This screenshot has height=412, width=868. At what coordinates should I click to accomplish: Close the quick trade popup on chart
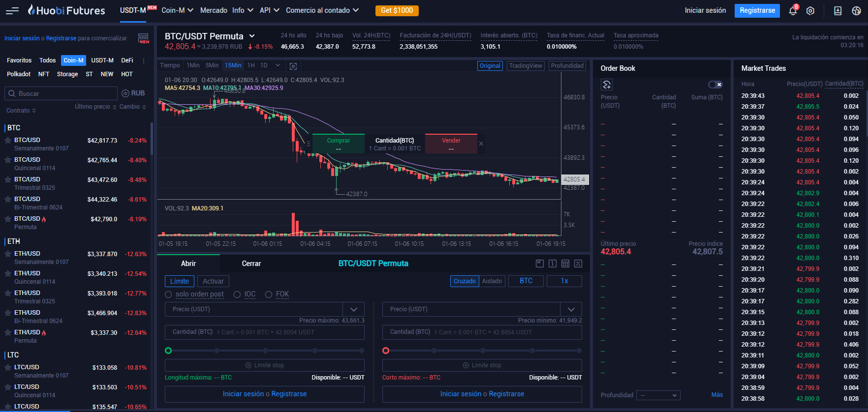[x=481, y=144]
